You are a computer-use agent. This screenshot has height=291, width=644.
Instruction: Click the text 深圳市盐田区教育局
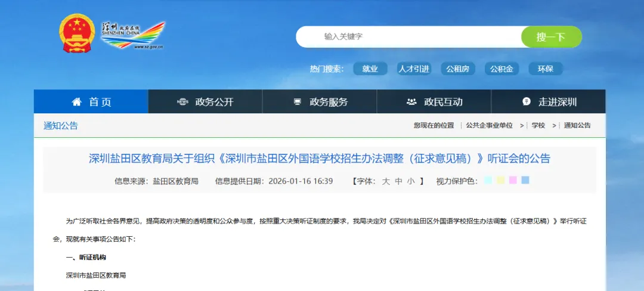[x=95, y=275]
